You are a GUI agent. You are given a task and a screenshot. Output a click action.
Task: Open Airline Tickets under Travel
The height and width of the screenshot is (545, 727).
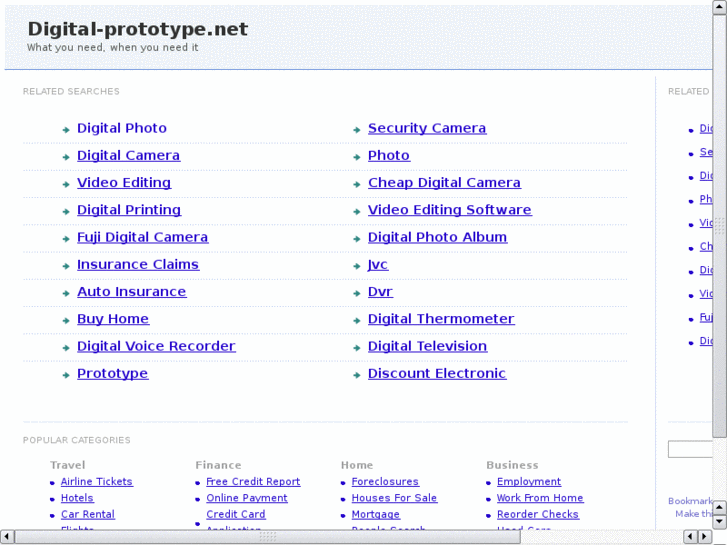point(96,482)
